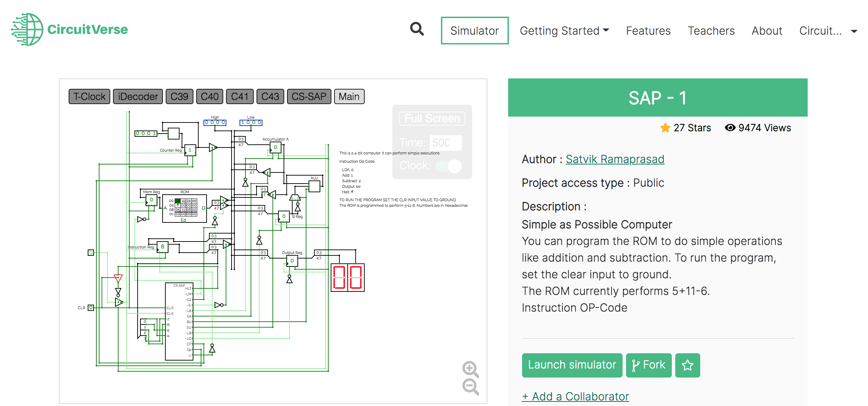Expand the Getting Started dropdown
The width and height of the screenshot is (868, 406).
[x=564, y=31]
